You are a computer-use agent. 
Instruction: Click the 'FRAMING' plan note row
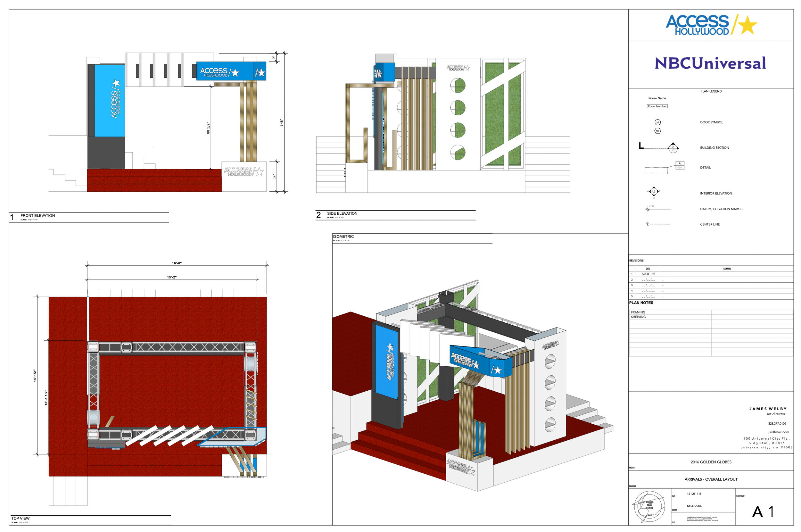click(x=711, y=312)
